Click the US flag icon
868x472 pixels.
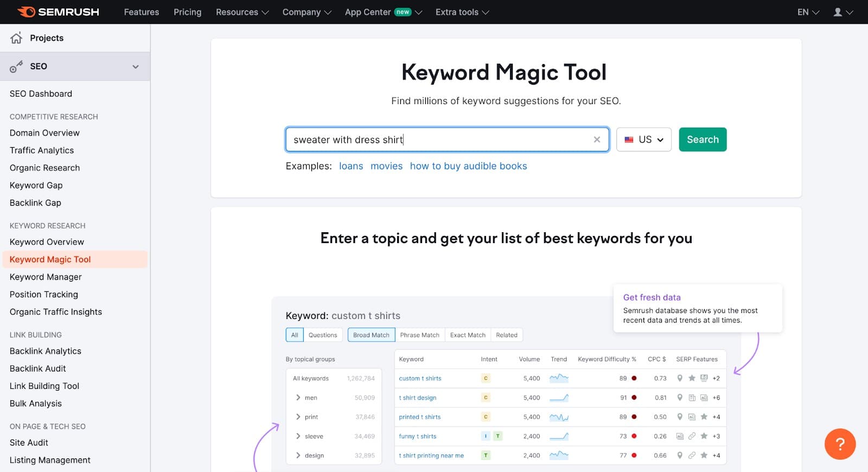629,139
